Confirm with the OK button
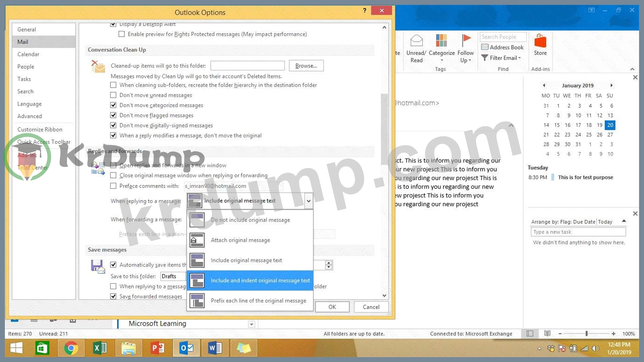Image resolution: width=644 pixels, height=362 pixels. [332, 307]
